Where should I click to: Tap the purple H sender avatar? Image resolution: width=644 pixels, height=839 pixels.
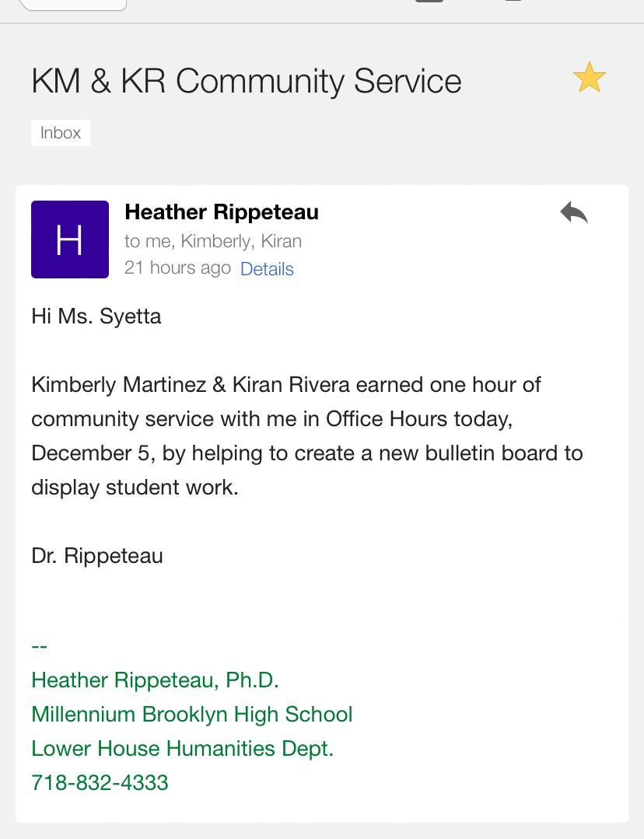point(70,239)
